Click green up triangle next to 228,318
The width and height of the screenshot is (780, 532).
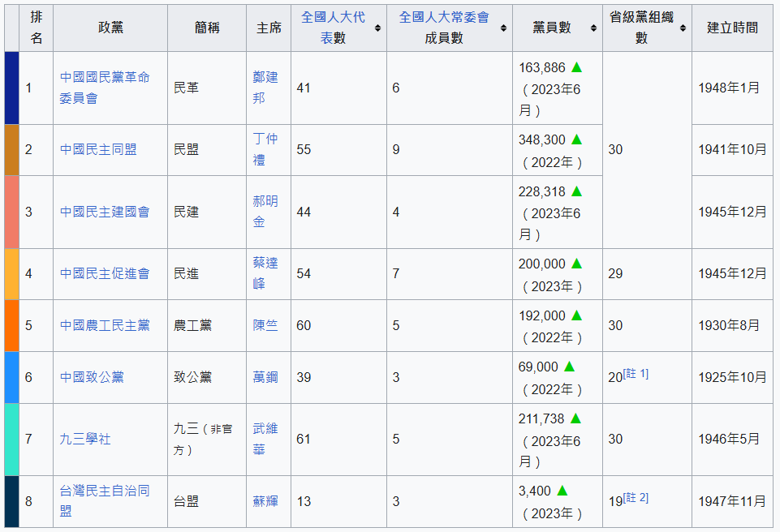tap(576, 191)
